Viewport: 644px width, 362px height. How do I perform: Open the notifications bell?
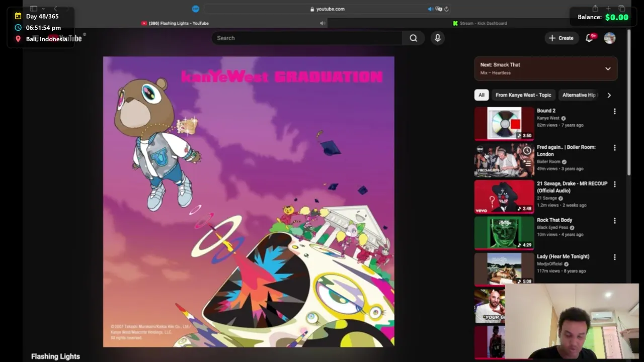[x=589, y=38]
